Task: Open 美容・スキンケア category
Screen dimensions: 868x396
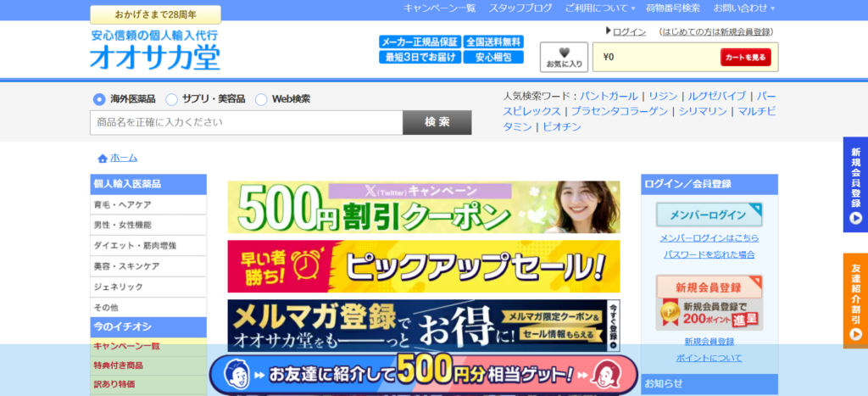Action: [x=148, y=266]
